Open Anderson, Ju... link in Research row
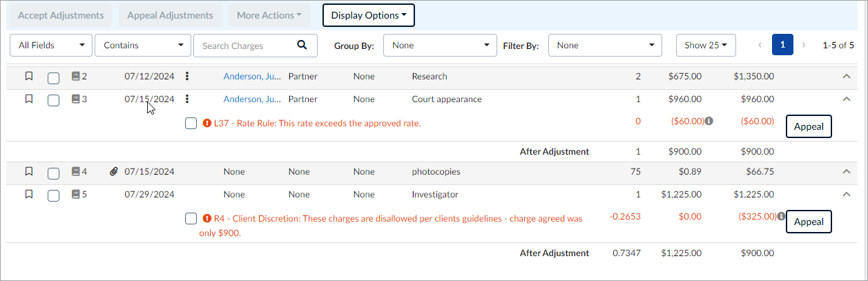This screenshot has height=281, width=868. 252,77
